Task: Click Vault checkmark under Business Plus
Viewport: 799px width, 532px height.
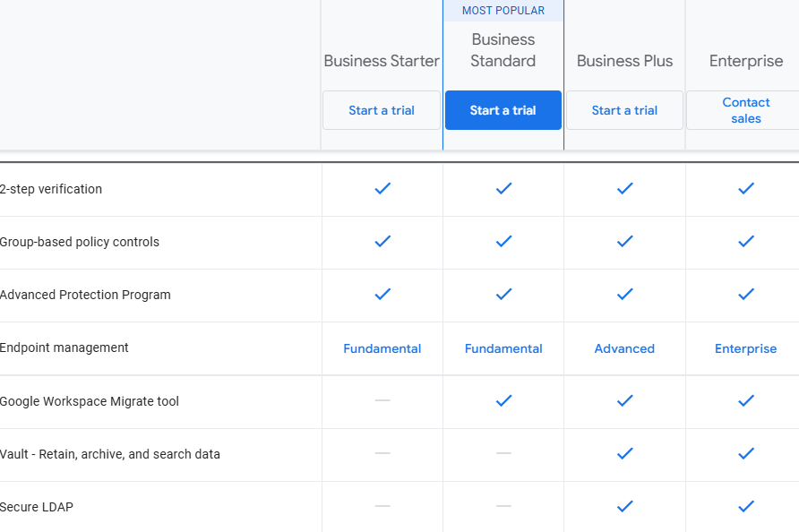Action: pos(624,453)
